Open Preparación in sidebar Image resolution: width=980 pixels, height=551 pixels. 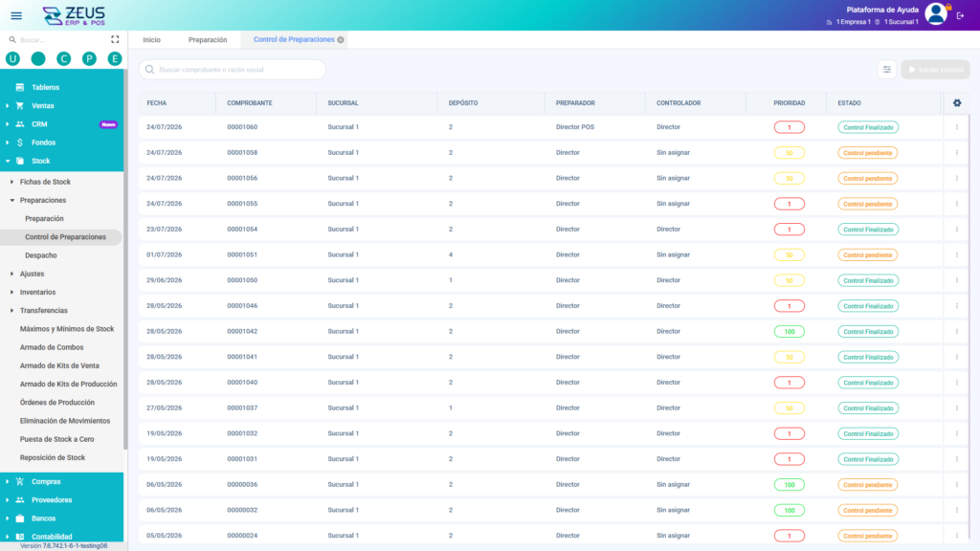pyautogui.click(x=44, y=219)
